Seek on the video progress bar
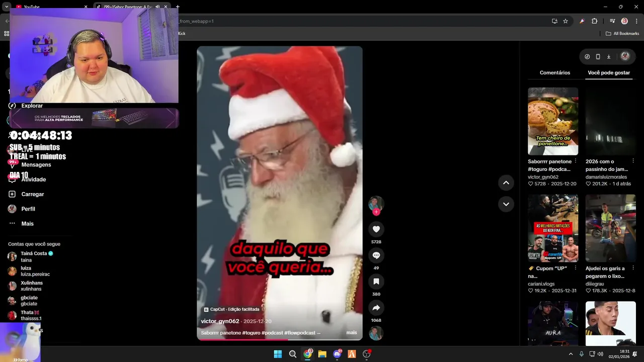Viewport: 644px width, 362px height. pyautogui.click(x=280, y=339)
